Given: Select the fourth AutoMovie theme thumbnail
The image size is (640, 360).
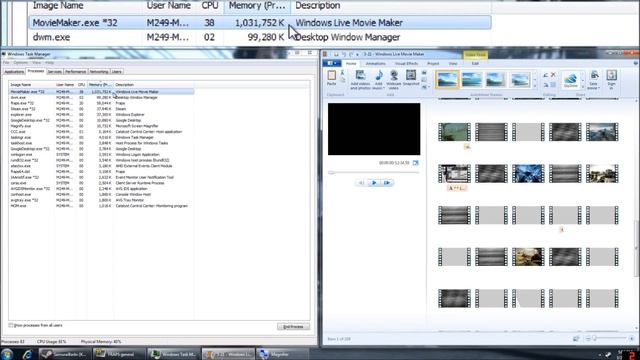Looking at the screenshot, I should point(520,79).
